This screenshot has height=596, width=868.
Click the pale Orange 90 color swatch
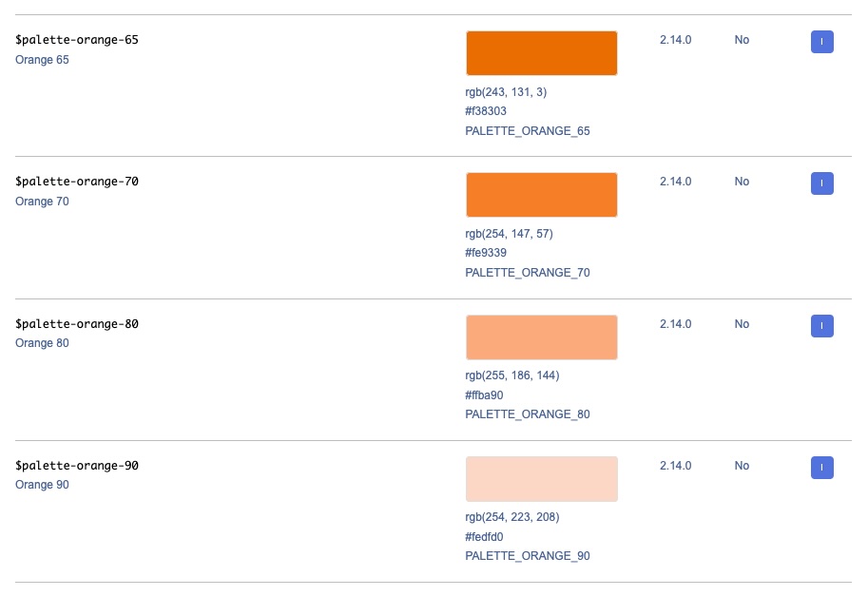pyautogui.click(x=541, y=479)
